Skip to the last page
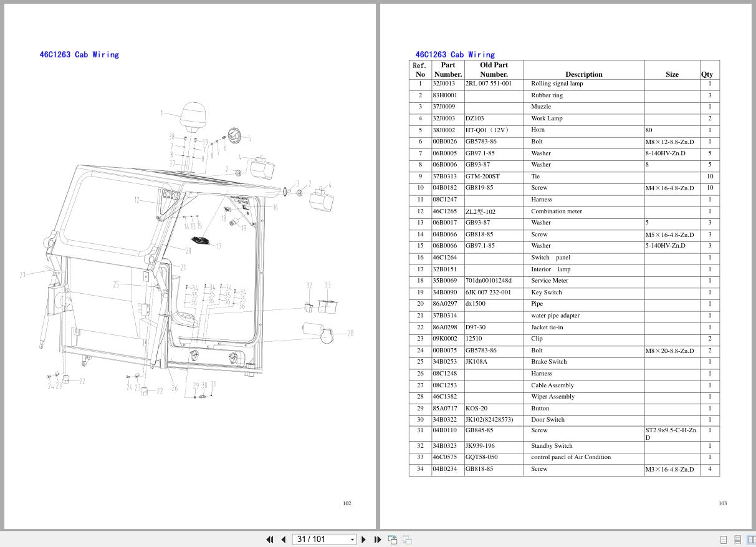Viewport: 756px width, 547px height. [378, 539]
